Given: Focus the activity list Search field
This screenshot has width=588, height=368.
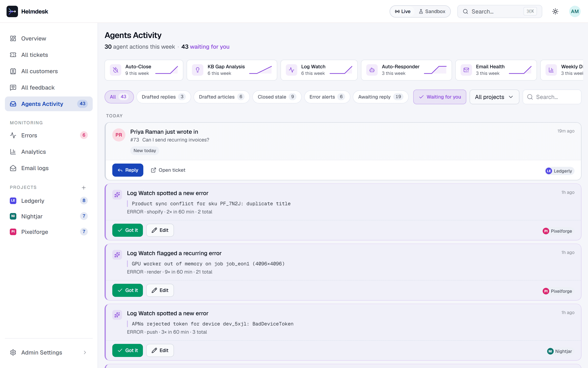Looking at the screenshot, I should (552, 97).
